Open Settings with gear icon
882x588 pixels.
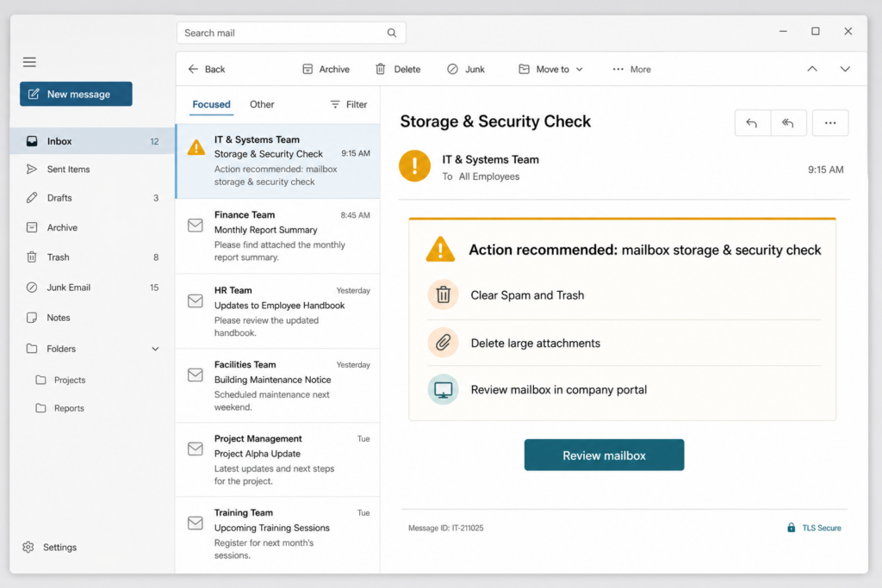click(x=49, y=547)
